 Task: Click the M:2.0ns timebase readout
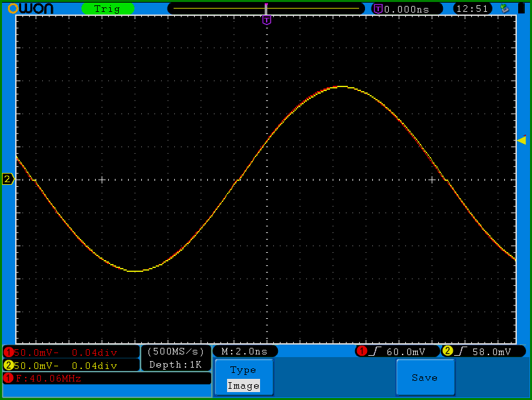245,351
